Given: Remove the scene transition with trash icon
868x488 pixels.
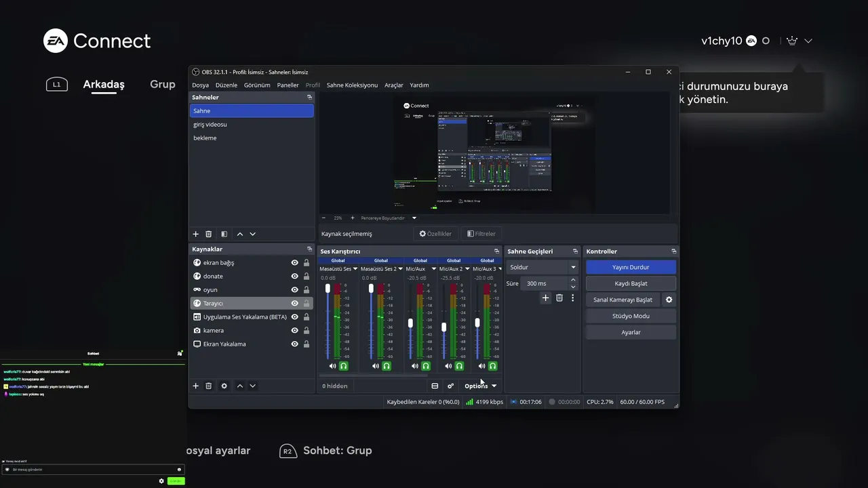Looking at the screenshot, I should pyautogui.click(x=559, y=298).
